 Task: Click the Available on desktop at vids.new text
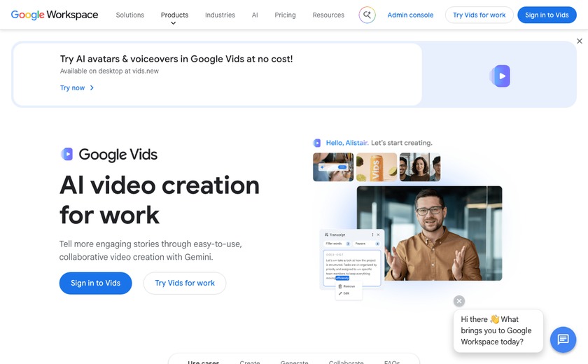[109, 71]
